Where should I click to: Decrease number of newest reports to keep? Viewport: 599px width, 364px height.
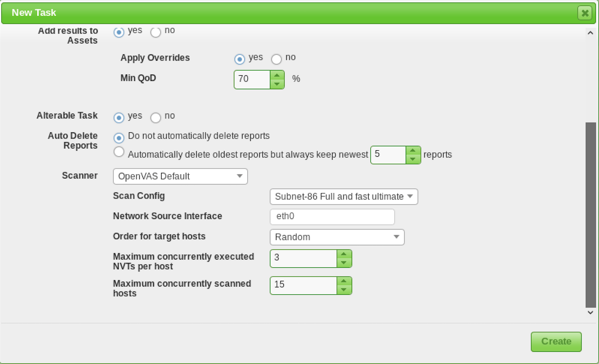tap(413, 159)
